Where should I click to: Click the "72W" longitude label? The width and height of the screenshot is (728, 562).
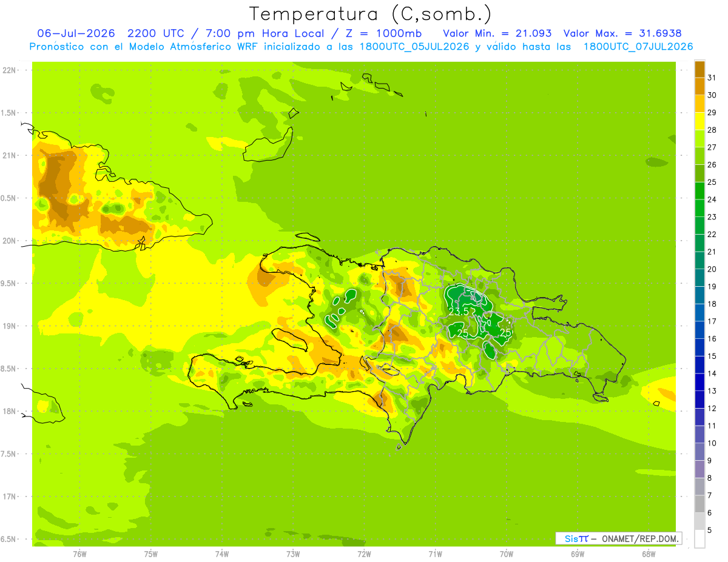(x=364, y=554)
